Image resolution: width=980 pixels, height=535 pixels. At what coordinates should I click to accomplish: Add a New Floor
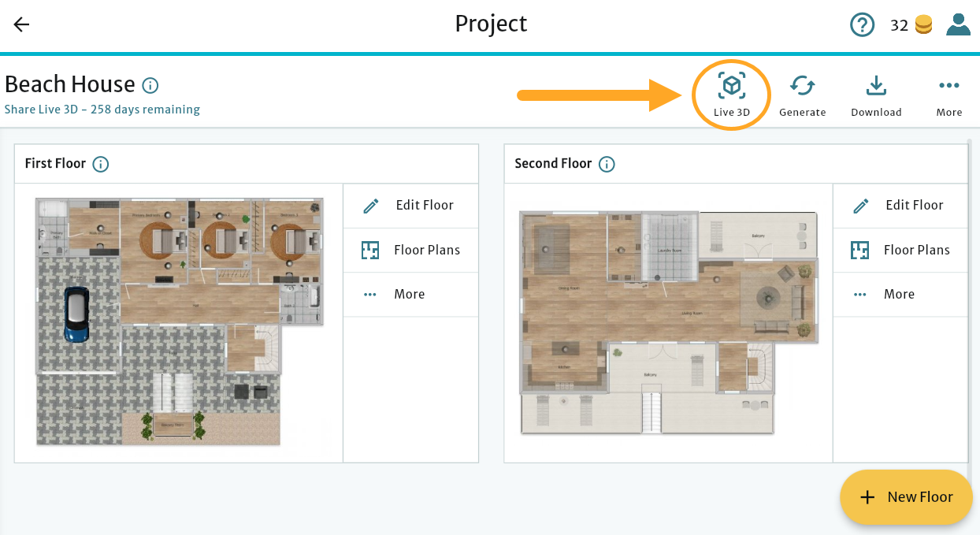pyautogui.click(x=906, y=497)
